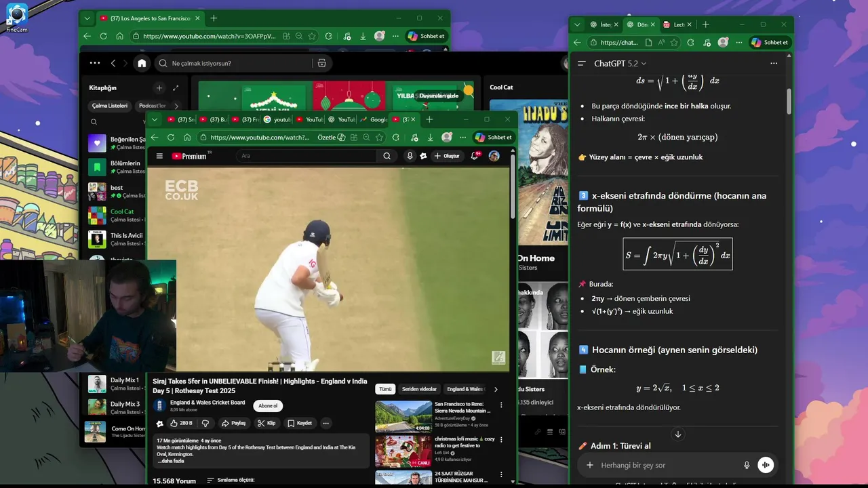
Task: Go back in ChatGPT browser window
Action: point(576,42)
